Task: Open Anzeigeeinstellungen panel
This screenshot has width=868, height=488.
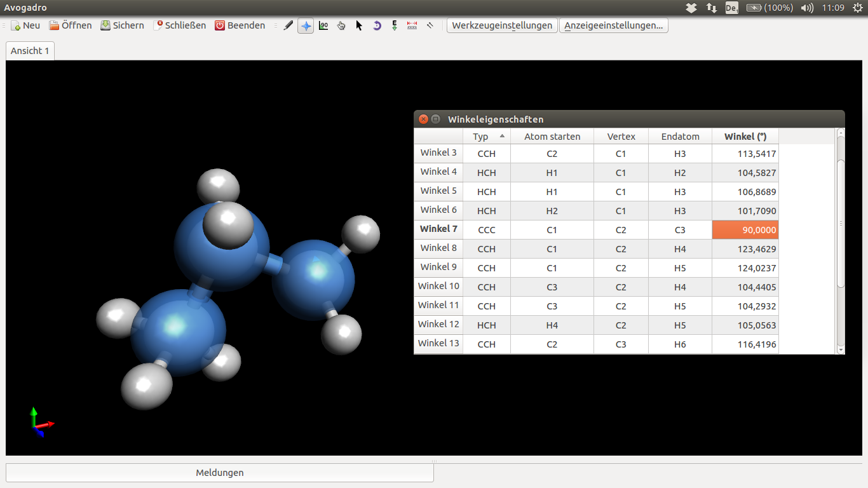Action: [614, 25]
